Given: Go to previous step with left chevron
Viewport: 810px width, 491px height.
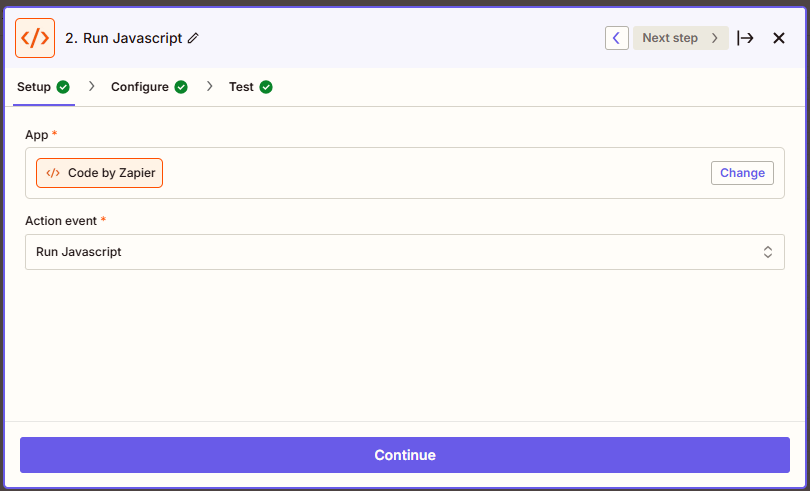Looking at the screenshot, I should tap(617, 38).
